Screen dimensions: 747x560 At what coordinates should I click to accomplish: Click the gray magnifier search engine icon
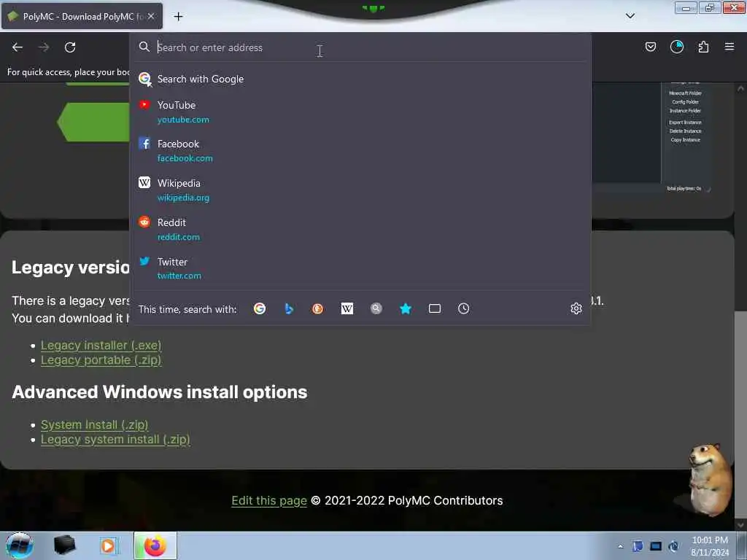376,309
